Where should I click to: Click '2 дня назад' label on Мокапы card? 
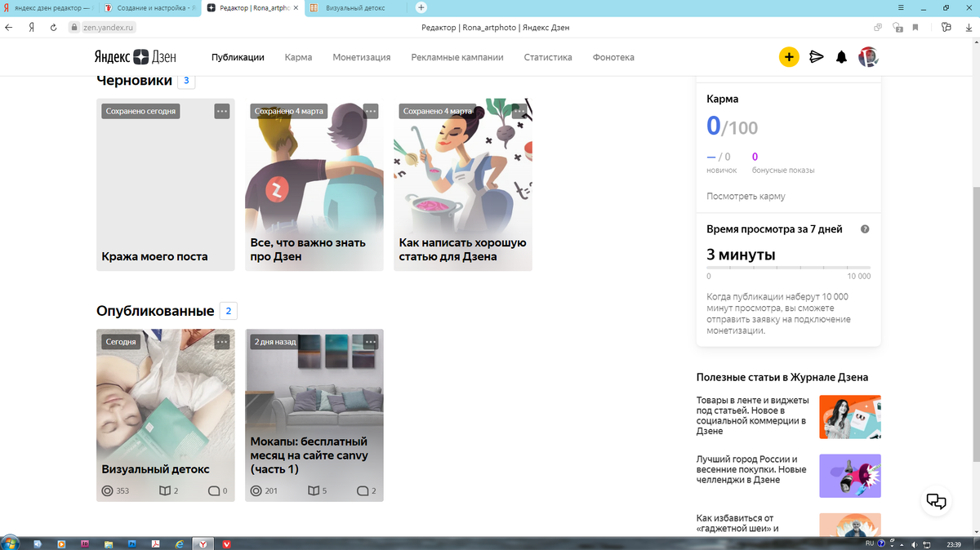tap(274, 342)
